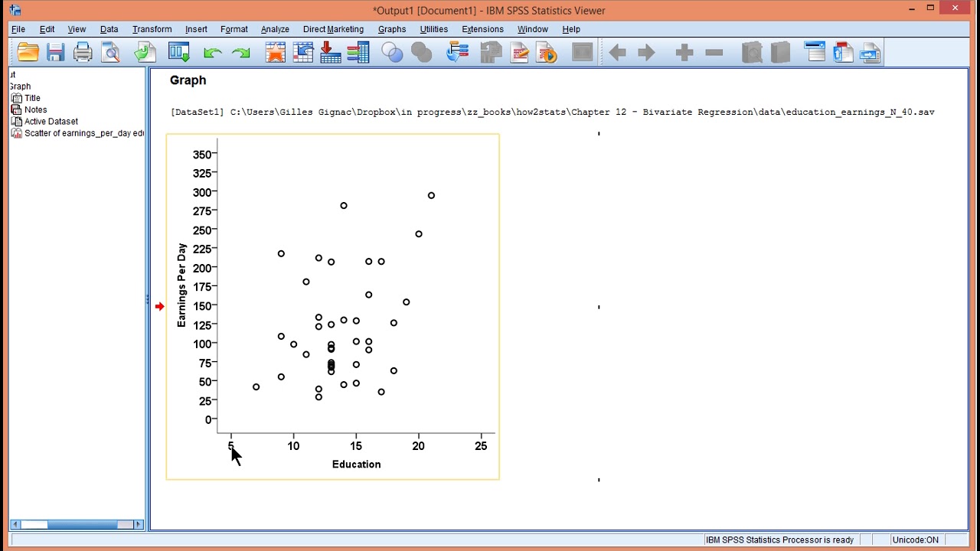
Task: Open the Utilities menu
Action: tap(433, 29)
